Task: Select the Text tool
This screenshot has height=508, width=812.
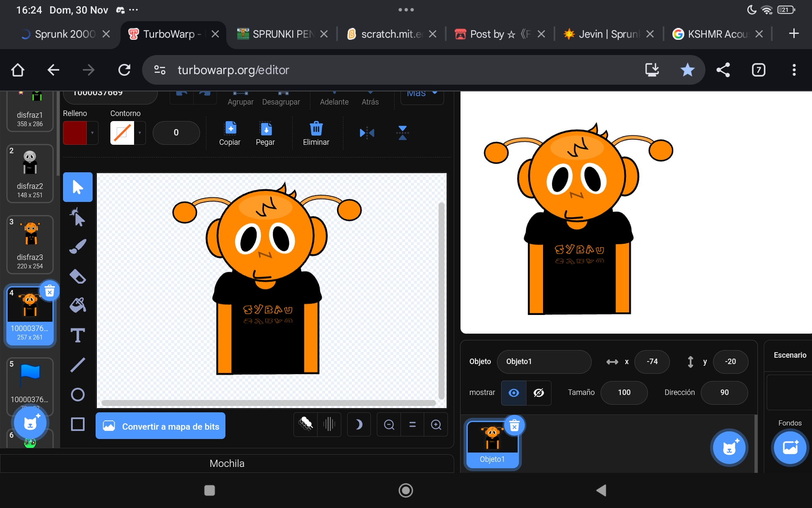Action: [x=77, y=335]
